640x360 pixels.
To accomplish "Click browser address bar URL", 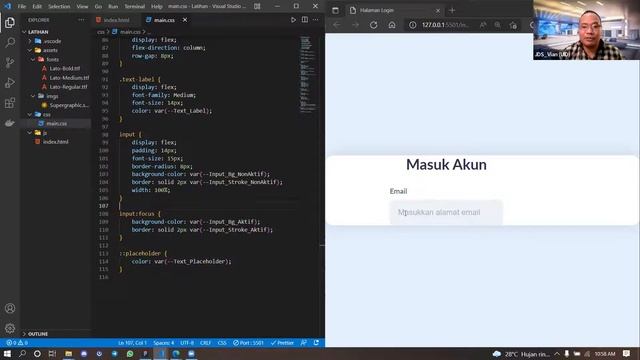I will (x=445, y=25).
